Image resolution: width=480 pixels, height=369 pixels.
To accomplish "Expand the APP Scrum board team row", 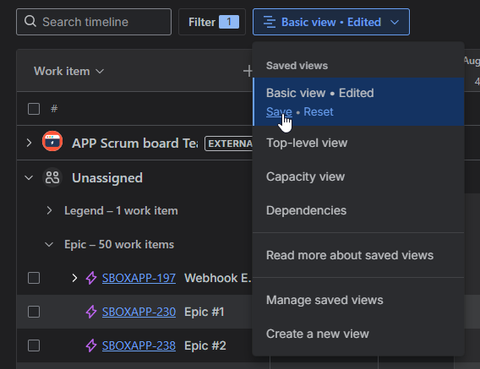I will tap(29, 143).
